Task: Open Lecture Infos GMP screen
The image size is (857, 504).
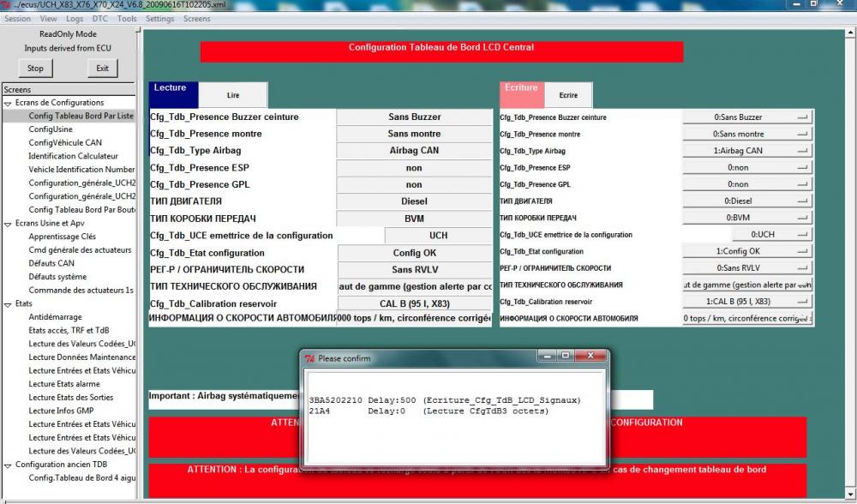Action: 61,411
